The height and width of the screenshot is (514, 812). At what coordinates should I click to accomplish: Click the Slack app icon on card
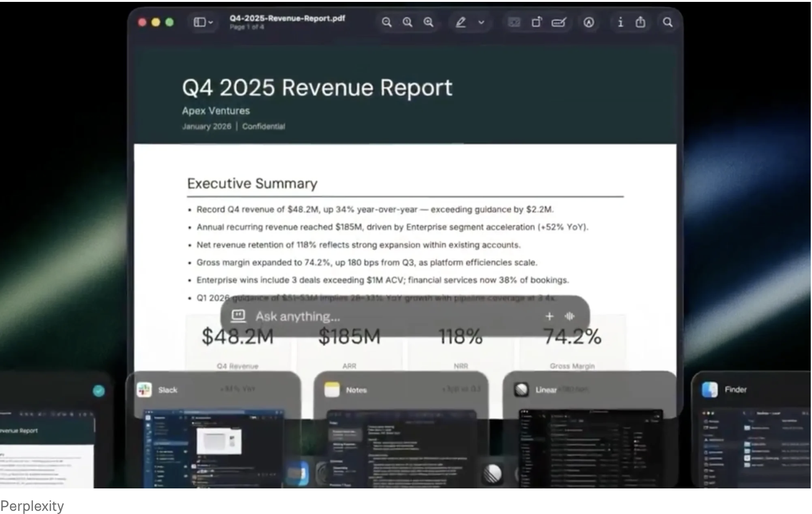[x=145, y=390]
